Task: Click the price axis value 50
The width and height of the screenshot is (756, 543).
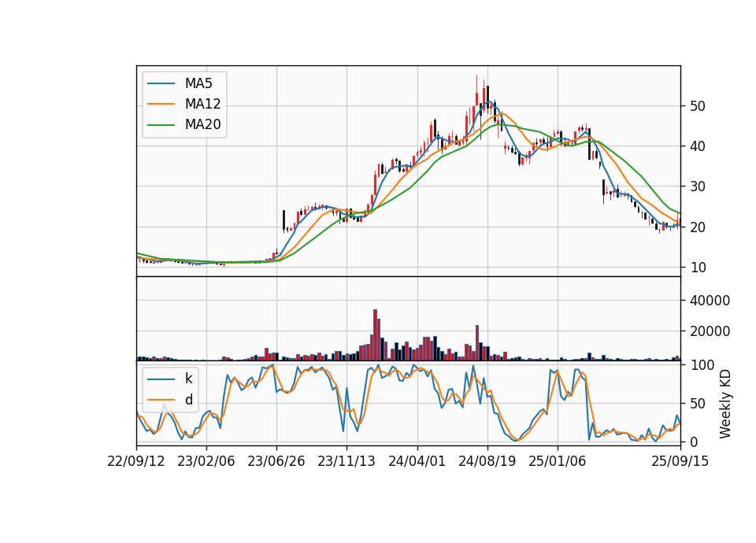Action: [698, 106]
